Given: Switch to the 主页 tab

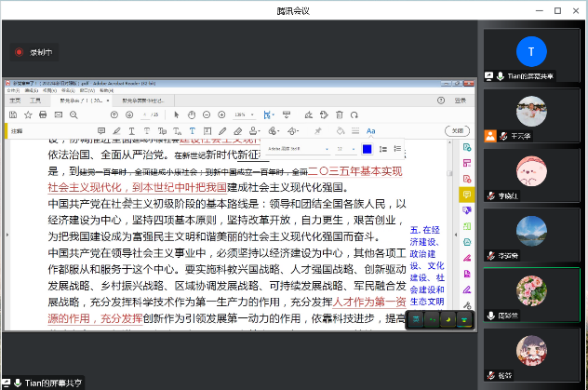Looking at the screenshot, I should (15, 99).
